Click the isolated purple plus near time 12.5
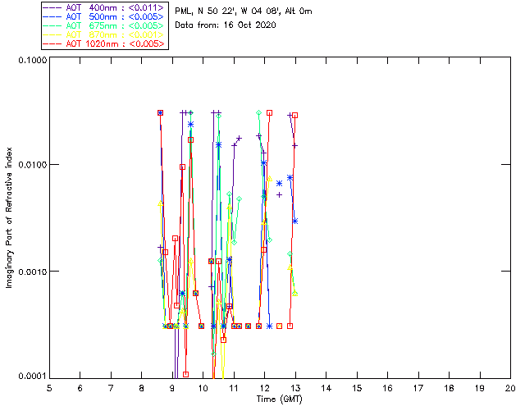 (x=279, y=194)
